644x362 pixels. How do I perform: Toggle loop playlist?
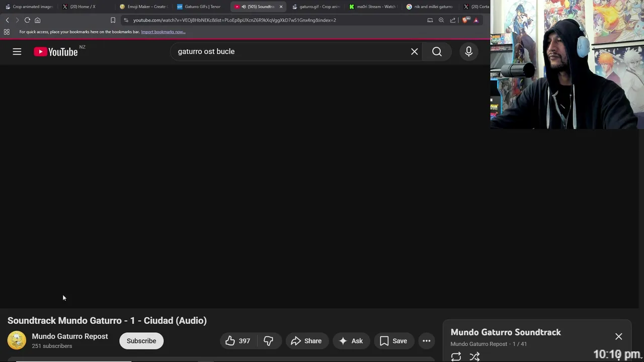point(456,356)
